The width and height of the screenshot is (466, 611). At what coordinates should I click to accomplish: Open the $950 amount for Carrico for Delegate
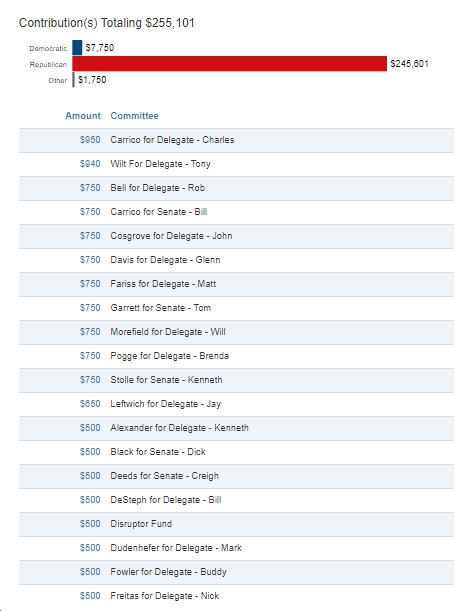90,140
